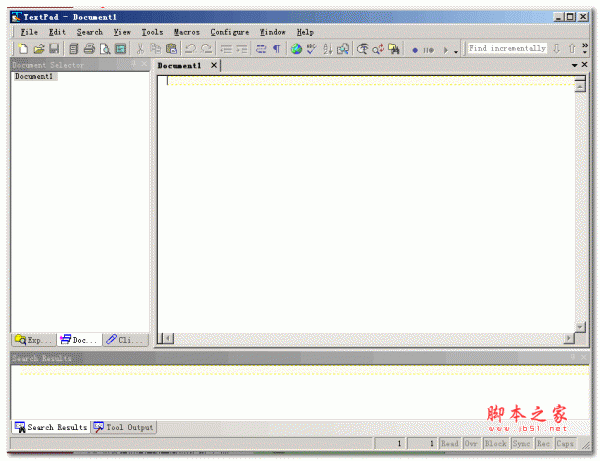The width and height of the screenshot is (600, 461).
Task: Undo the last action via toolbar
Action: [x=190, y=49]
